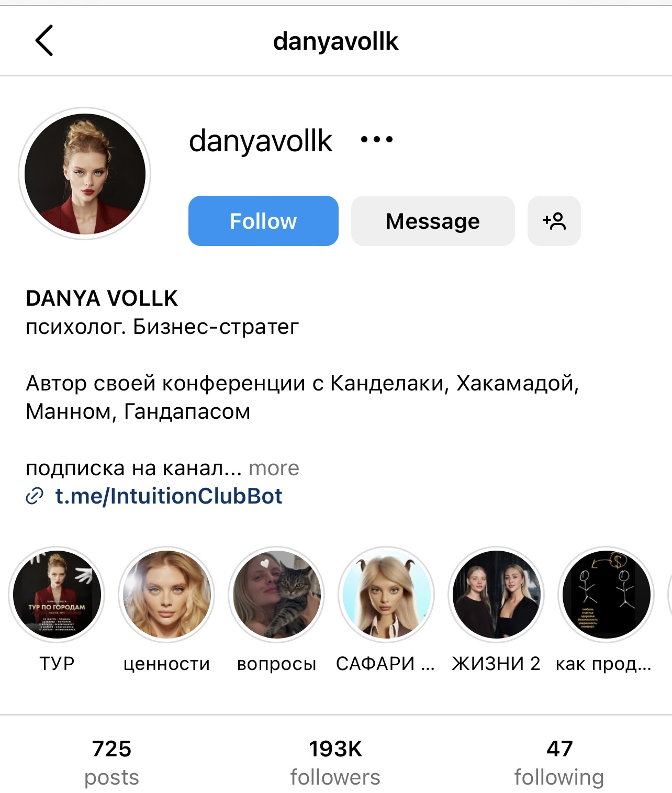The width and height of the screenshot is (672, 793).
Task: Show the 193K followers list
Action: [335, 763]
